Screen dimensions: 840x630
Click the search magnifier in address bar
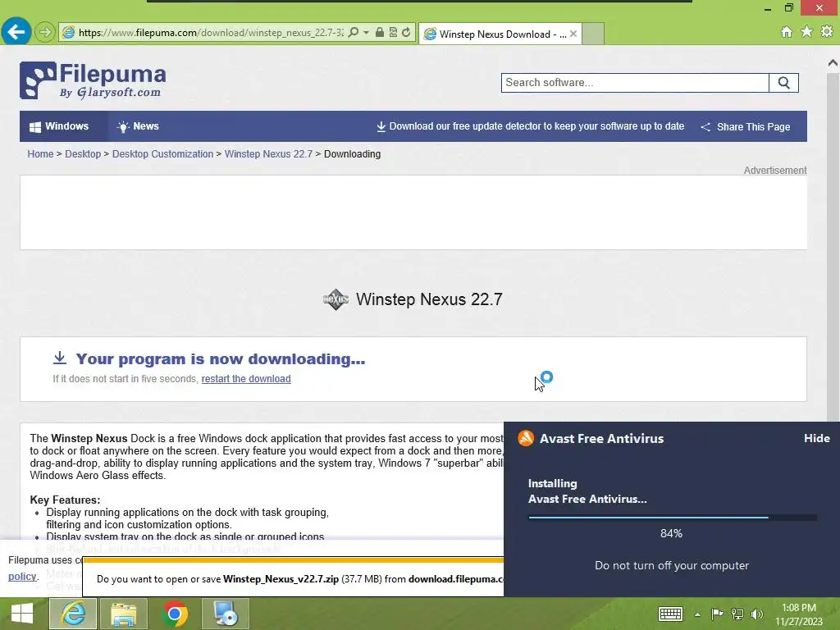[x=353, y=33]
